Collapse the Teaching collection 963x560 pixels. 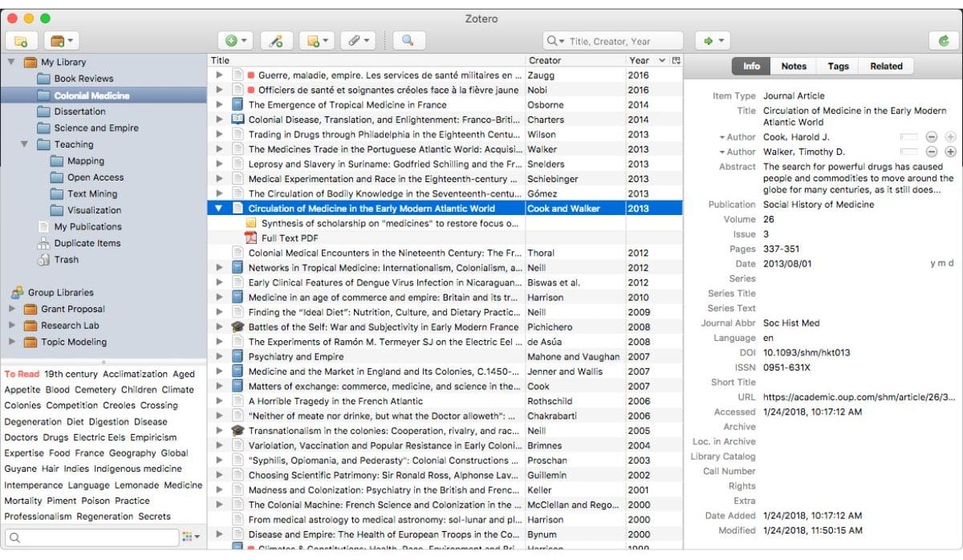pyautogui.click(x=25, y=144)
